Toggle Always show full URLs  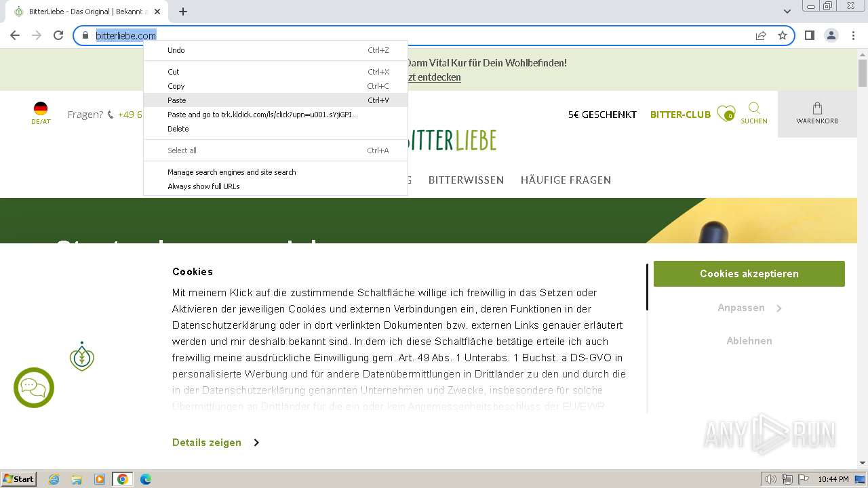[275, 186]
